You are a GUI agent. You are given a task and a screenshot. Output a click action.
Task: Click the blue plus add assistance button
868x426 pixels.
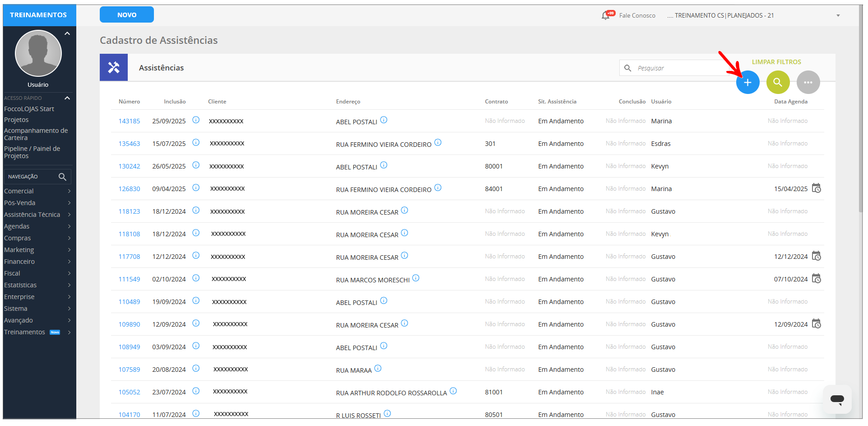click(747, 83)
